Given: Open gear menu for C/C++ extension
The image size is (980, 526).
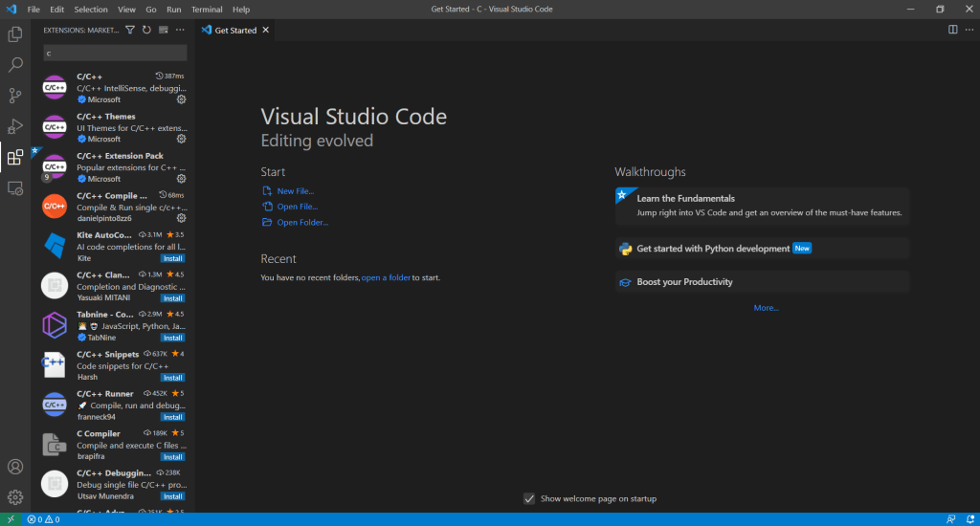Looking at the screenshot, I should click(x=181, y=99).
